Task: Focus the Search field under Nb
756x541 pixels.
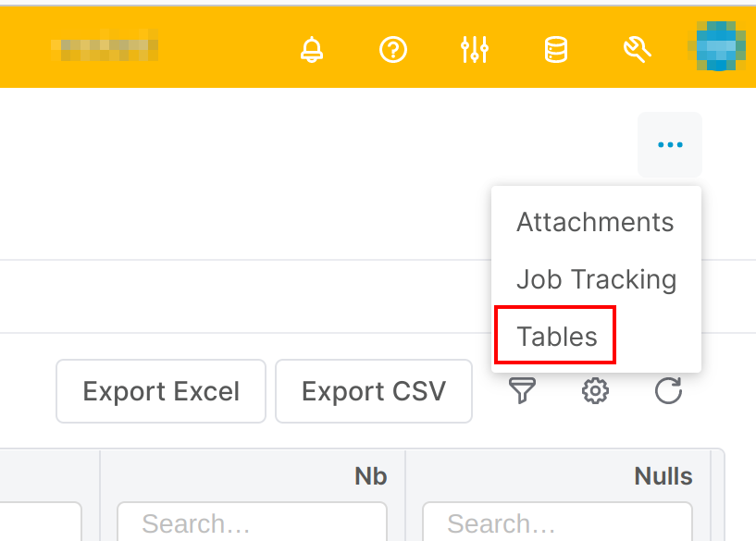Action: coord(252,523)
